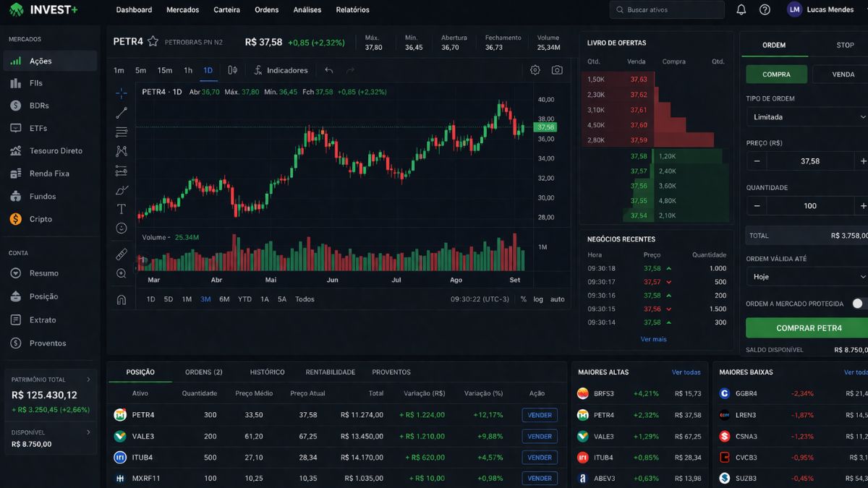Open the Ordem Válida Até dropdown
868x488 pixels.
click(807, 276)
